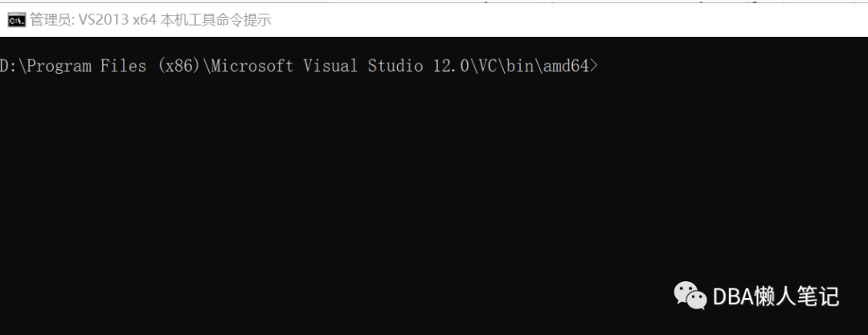Click the DBA懒人笔记 watermark text
This screenshot has height=335, width=868.
click(776, 296)
